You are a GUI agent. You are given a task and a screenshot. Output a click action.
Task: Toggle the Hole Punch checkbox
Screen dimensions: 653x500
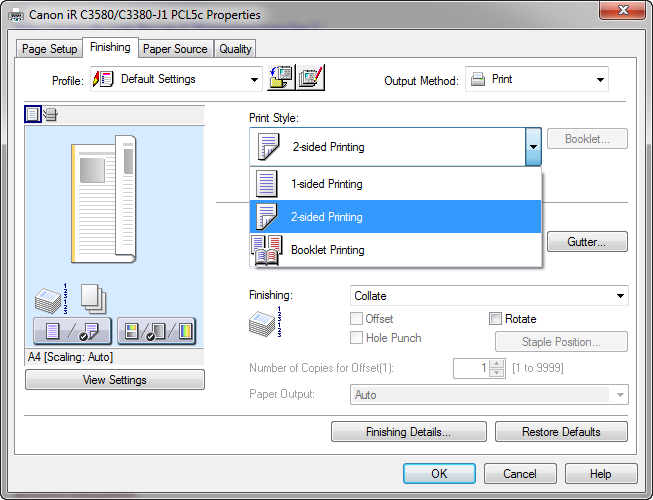click(356, 338)
